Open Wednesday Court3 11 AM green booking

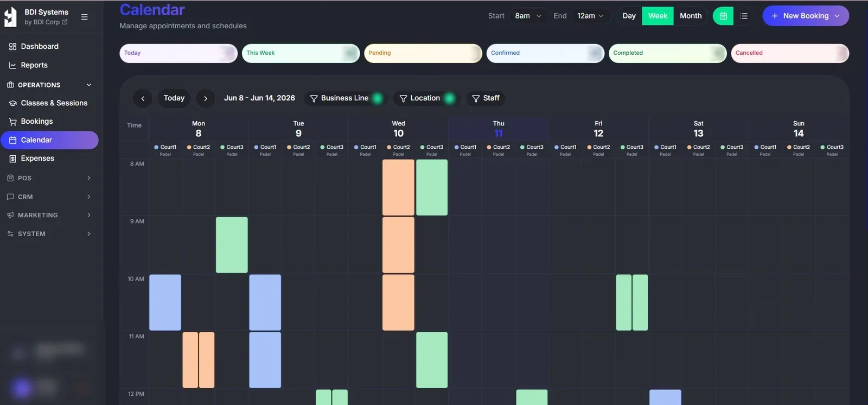pyautogui.click(x=432, y=360)
